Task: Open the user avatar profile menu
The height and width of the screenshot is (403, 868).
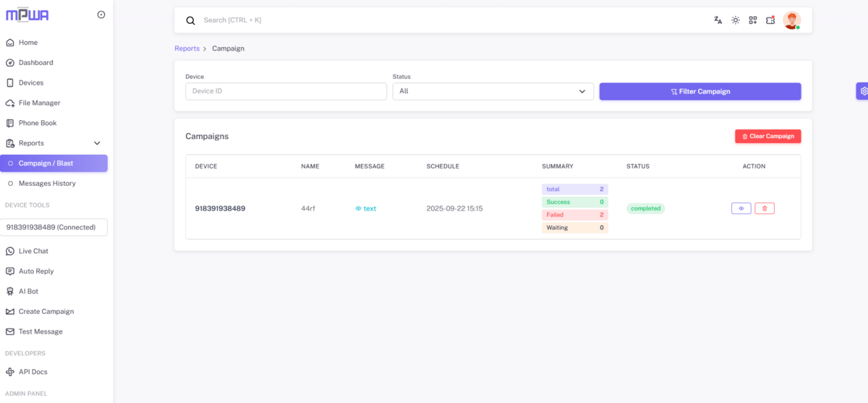Action: [x=791, y=20]
